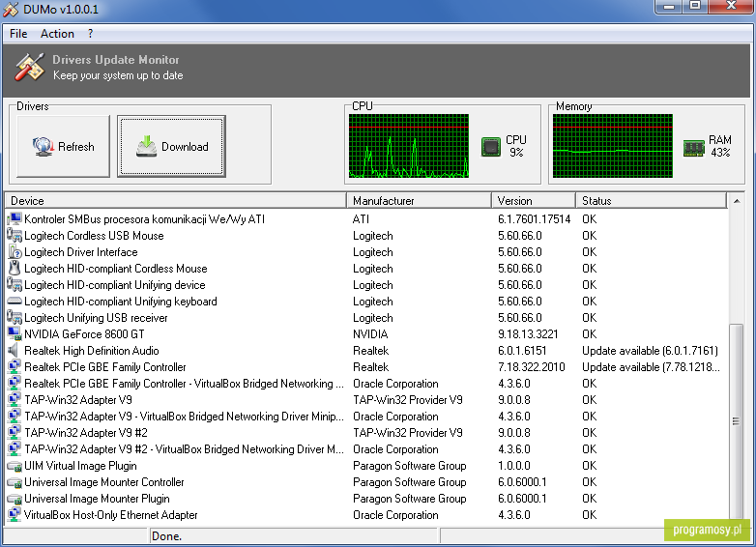Screen dimensions: 756x547
Task: Select the Kontroler SMBus ATI device icon
Action: [x=15, y=219]
